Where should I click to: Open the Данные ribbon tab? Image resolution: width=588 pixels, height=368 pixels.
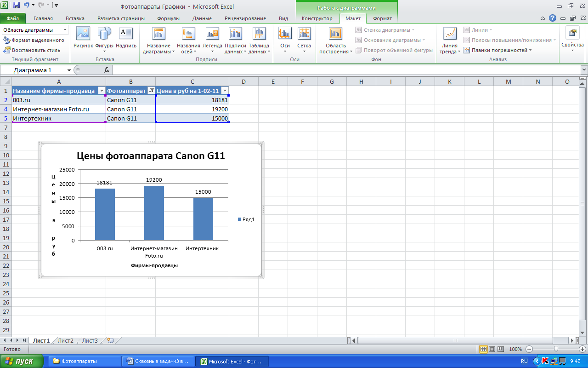202,18
